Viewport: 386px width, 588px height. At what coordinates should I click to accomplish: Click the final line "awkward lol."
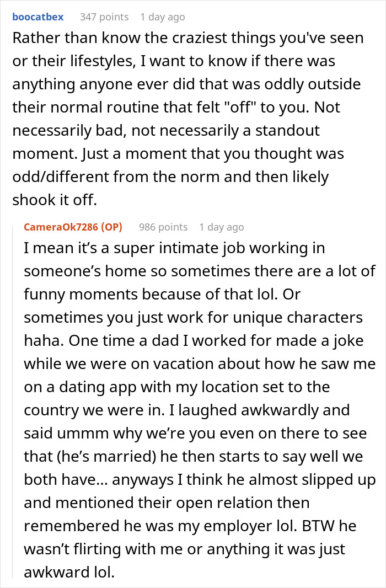coord(69,573)
